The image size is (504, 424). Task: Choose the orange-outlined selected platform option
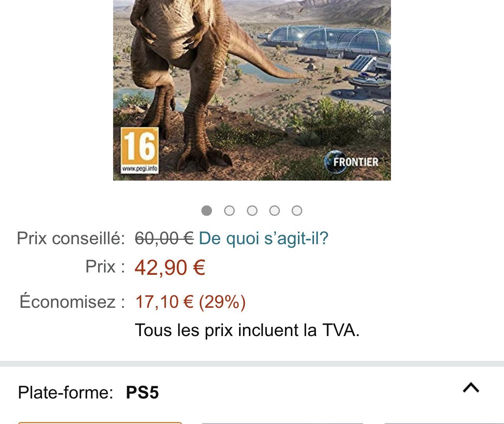pos(100,423)
